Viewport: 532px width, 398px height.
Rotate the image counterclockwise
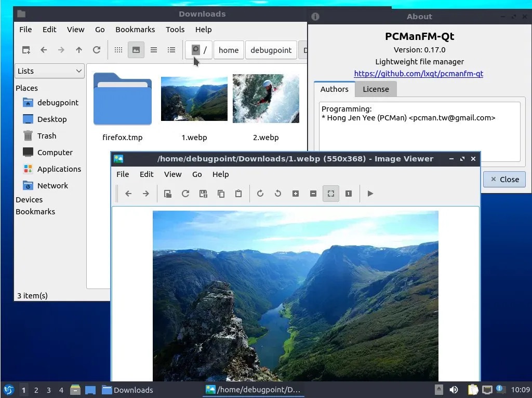(x=278, y=194)
